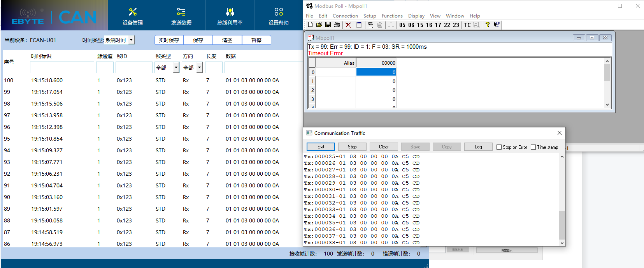The image size is (644, 268).
Task: Open the Functions menu
Action: [x=392, y=16]
